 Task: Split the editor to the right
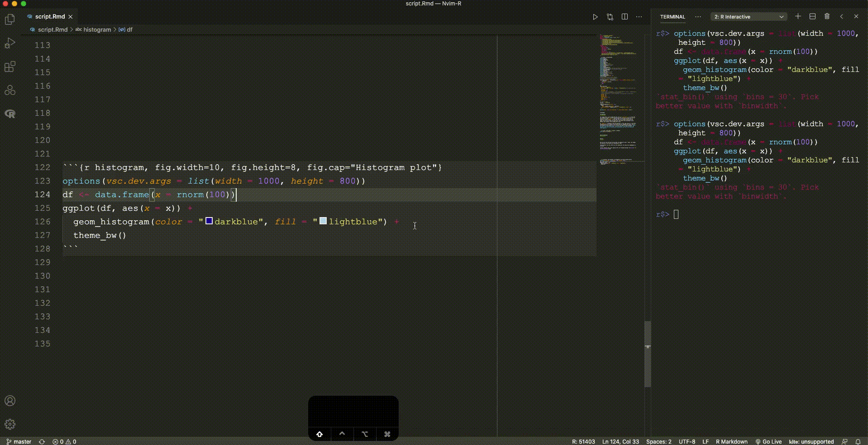tap(625, 17)
